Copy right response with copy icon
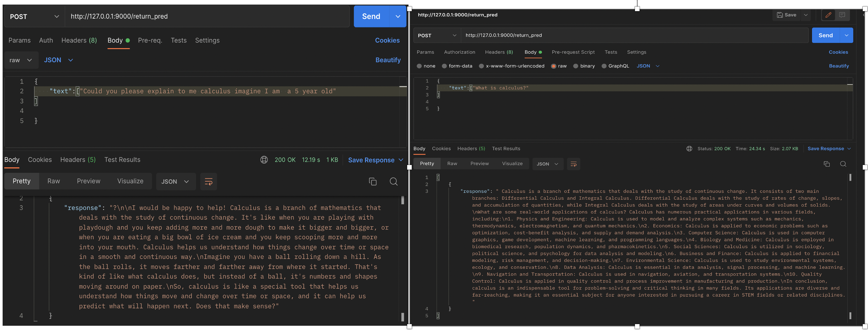This screenshot has height=330, width=868. 826,164
